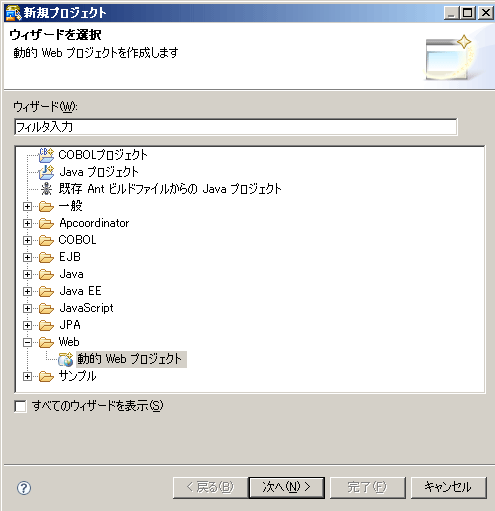
Task: Click the disabled 完了(F) button
Action: [x=368, y=488]
